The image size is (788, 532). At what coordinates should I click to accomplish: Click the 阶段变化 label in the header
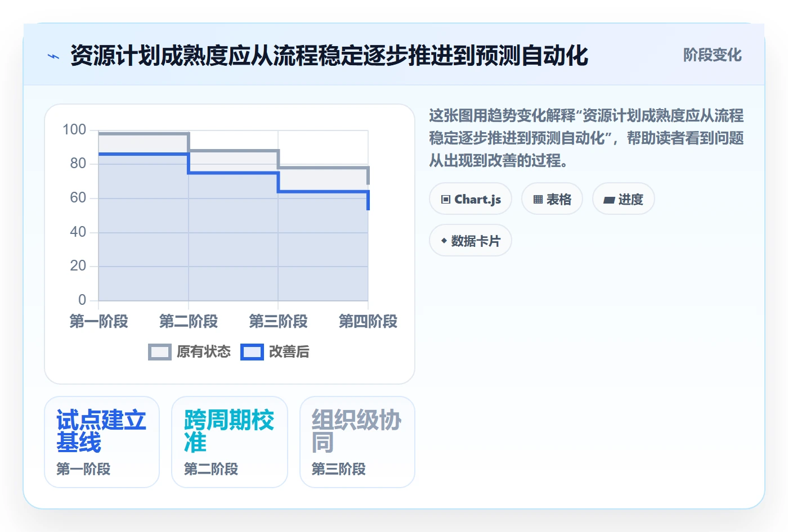[x=713, y=55]
